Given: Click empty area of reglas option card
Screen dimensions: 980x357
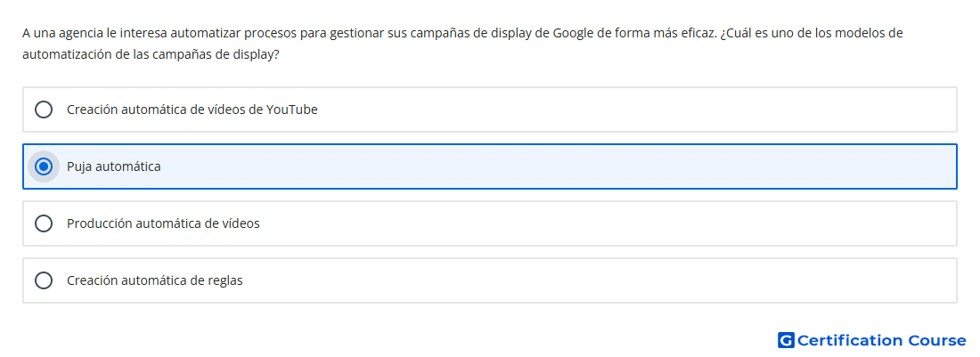Looking at the screenshot, I should click(x=625, y=280).
